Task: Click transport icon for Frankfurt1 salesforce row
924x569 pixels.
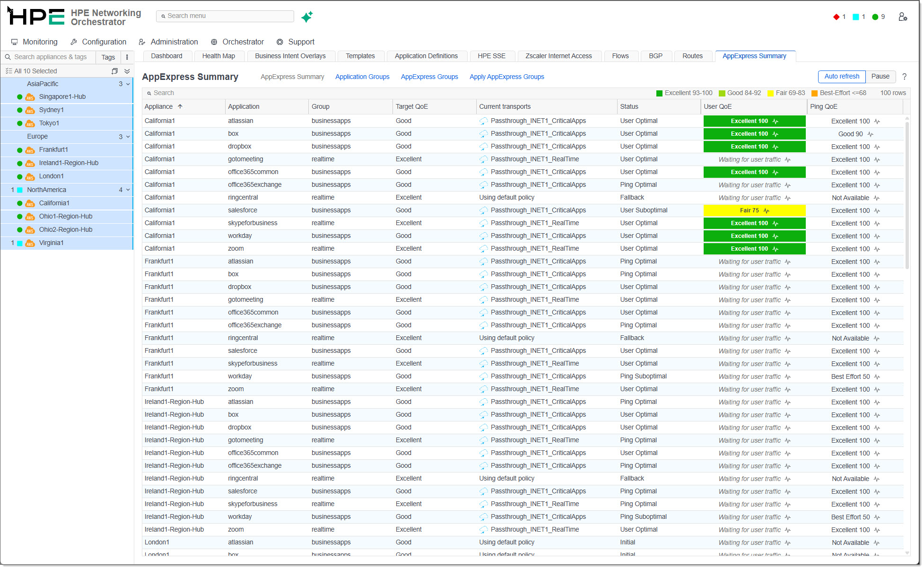Action: (x=483, y=351)
